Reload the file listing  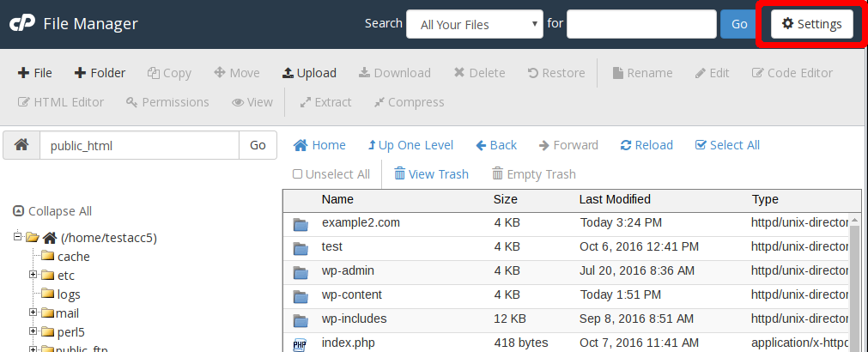646,145
